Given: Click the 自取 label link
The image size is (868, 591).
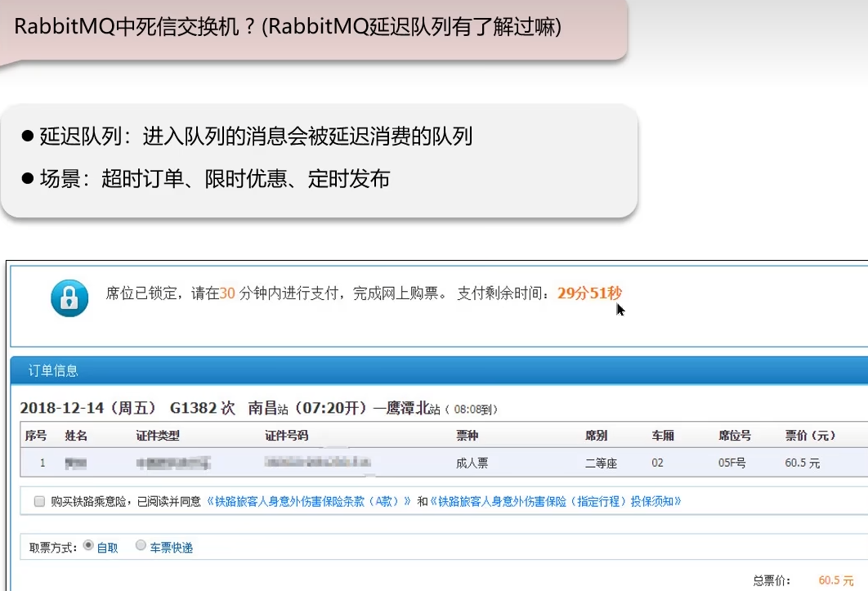Looking at the screenshot, I should (107, 548).
